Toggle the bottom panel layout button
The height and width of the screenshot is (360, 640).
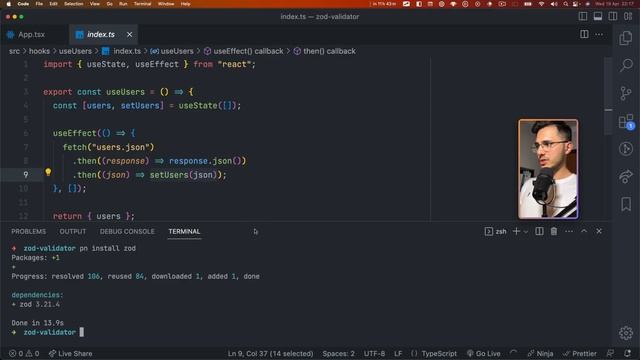tap(598, 16)
